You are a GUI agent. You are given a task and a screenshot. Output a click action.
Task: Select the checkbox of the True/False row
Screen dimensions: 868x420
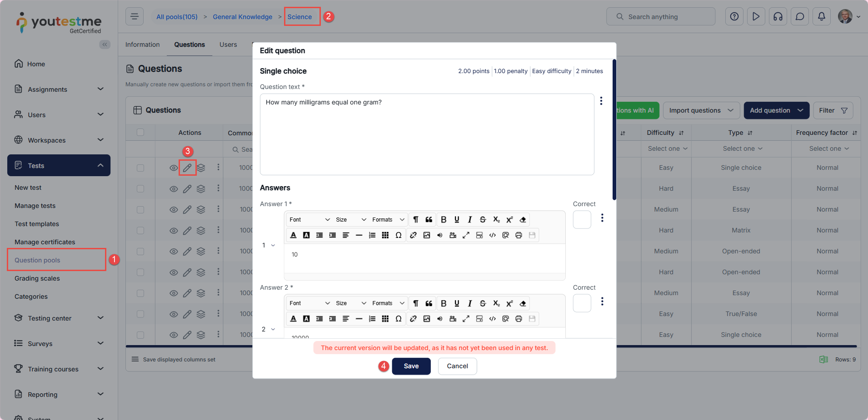click(x=140, y=314)
